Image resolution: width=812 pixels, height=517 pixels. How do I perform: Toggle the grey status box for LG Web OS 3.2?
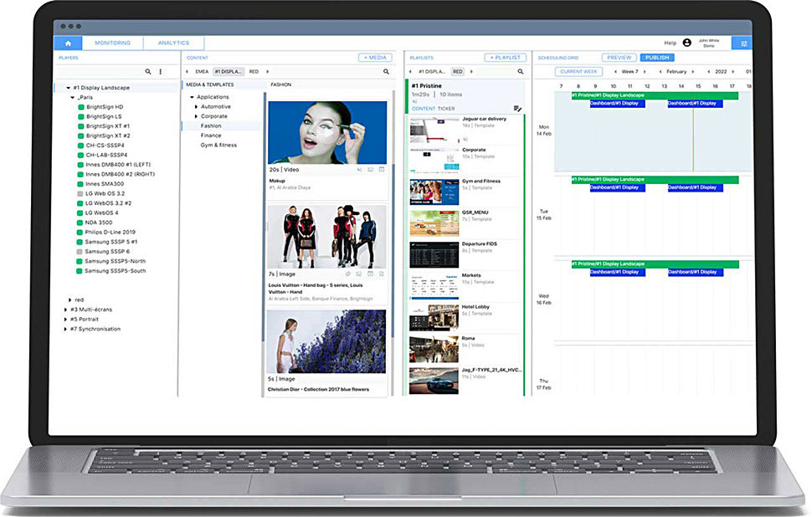pos(80,193)
